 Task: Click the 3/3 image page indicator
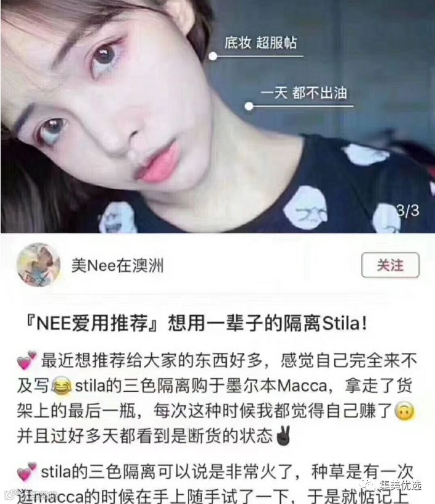click(407, 211)
